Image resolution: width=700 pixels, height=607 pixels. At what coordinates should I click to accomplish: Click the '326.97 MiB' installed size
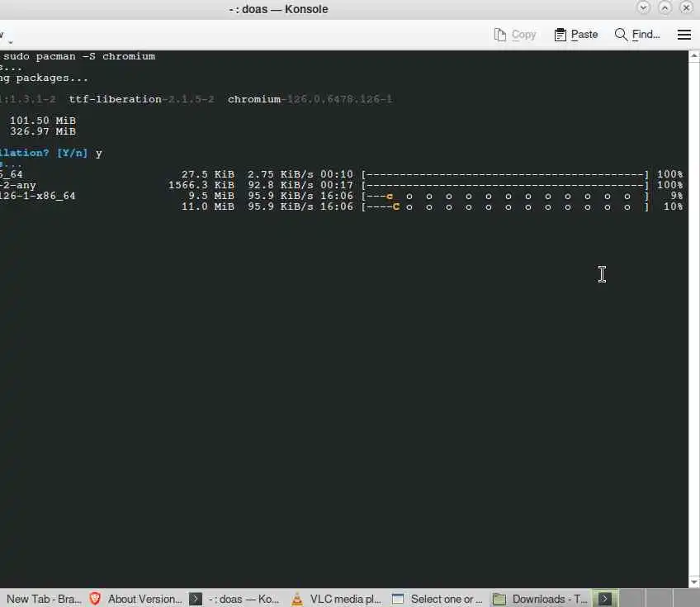[43, 131]
